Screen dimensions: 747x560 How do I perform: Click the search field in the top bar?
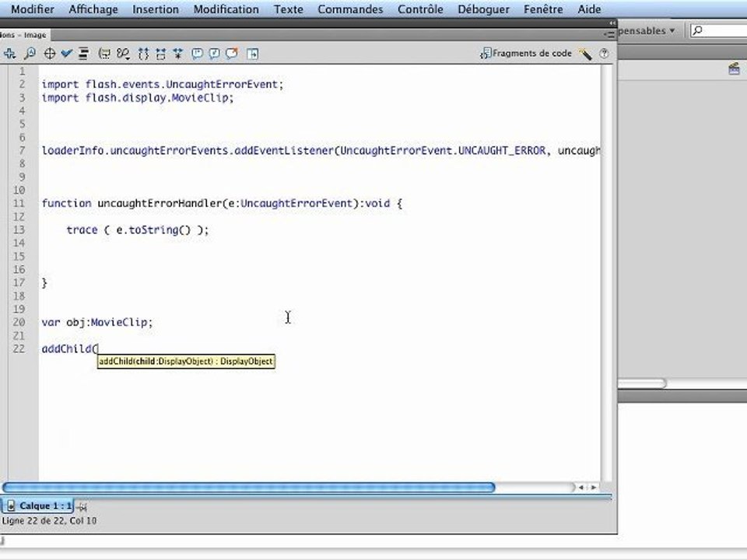[x=718, y=30]
